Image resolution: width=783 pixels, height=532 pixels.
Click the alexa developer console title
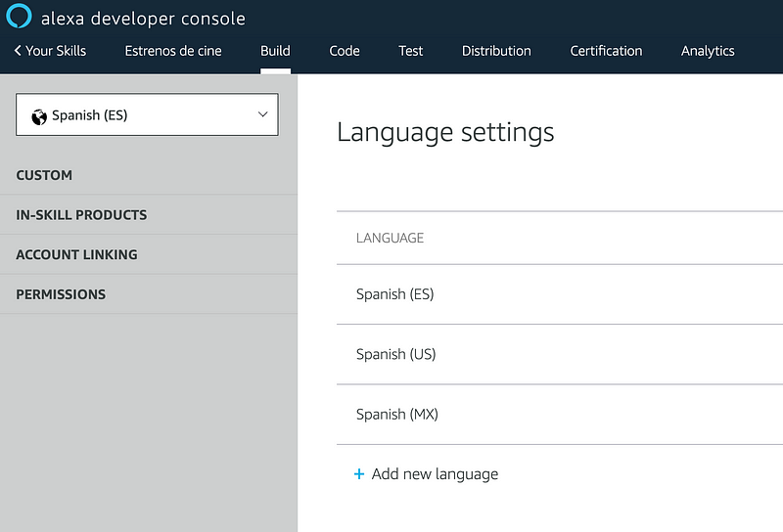click(x=143, y=19)
